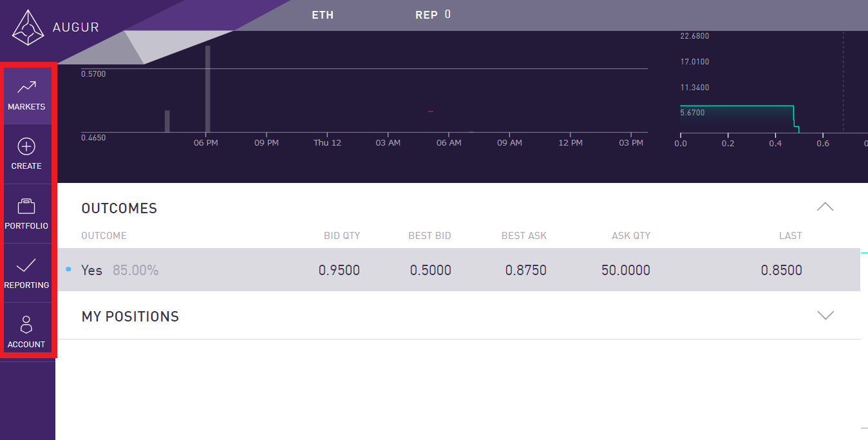Click the OUTCOMES section heading
Screen dimensions: 868x440
coord(119,208)
